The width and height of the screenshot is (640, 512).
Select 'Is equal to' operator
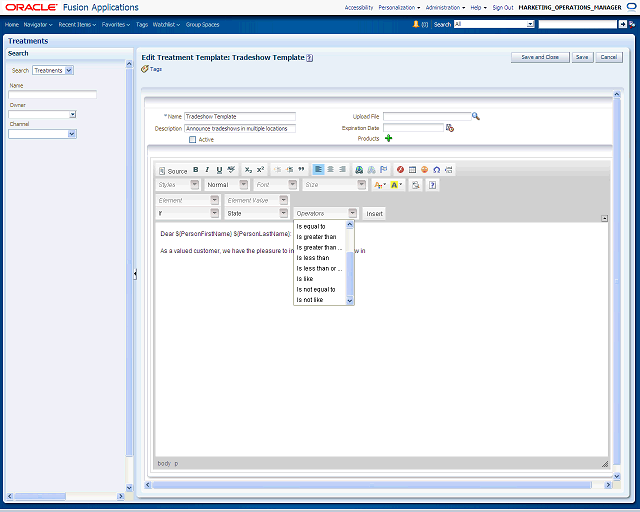[311, 227]
